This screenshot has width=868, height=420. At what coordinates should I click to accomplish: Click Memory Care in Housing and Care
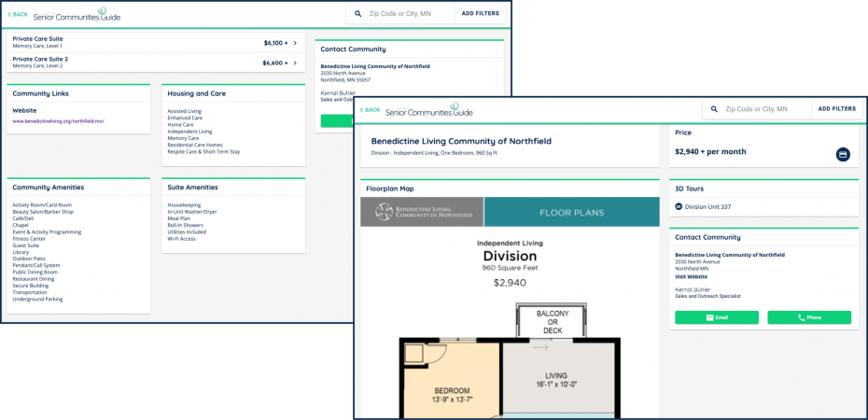183,138
